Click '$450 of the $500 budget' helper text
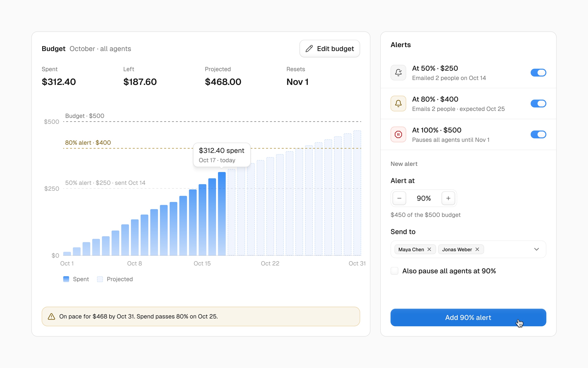 point(426,215)
